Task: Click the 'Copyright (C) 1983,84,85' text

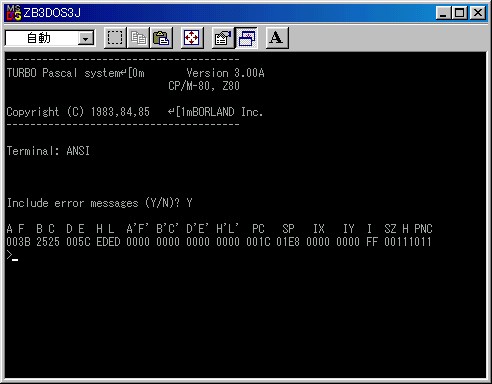Action: [x=78, y=112]
